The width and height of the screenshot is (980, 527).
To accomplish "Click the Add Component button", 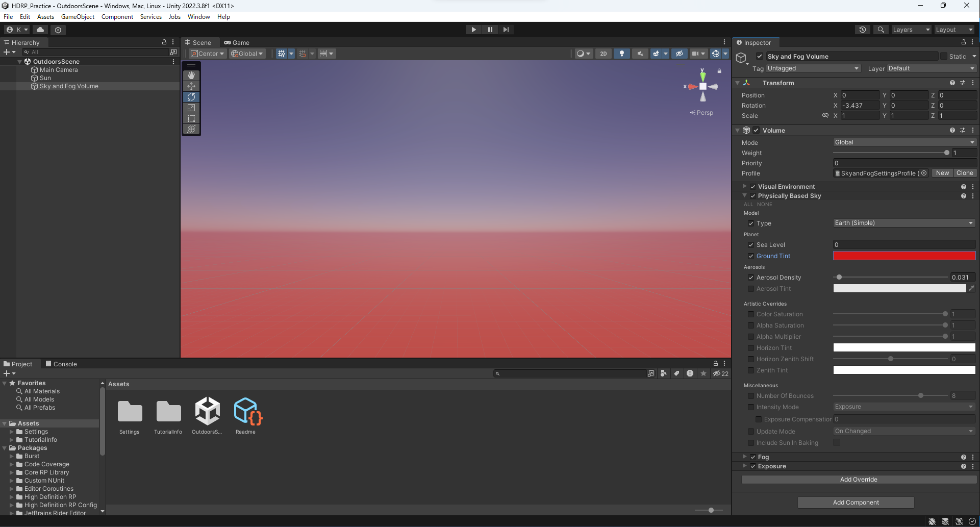I will coord(856,503).
